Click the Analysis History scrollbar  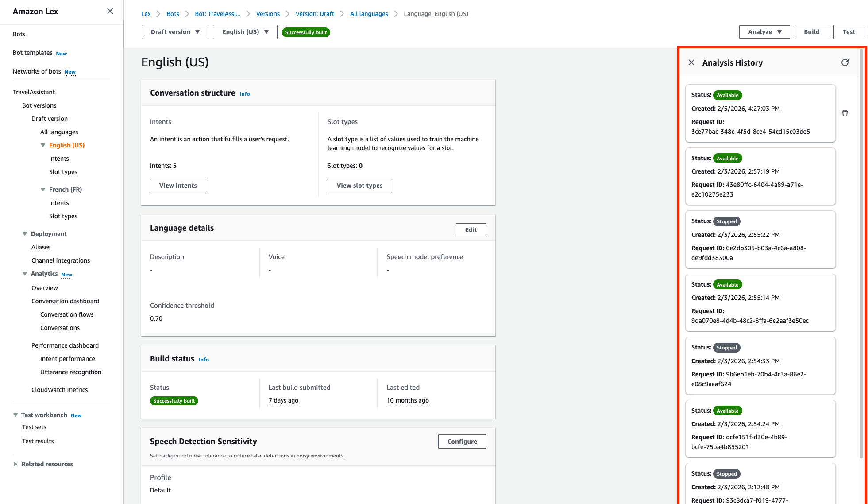click(861, 252)
